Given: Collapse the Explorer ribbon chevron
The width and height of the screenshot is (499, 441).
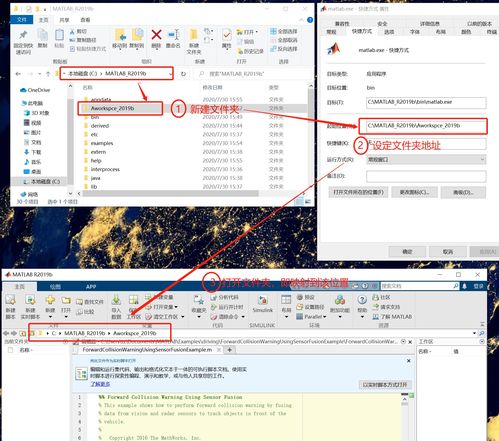Looking at the screenshot, I should 301,20.
